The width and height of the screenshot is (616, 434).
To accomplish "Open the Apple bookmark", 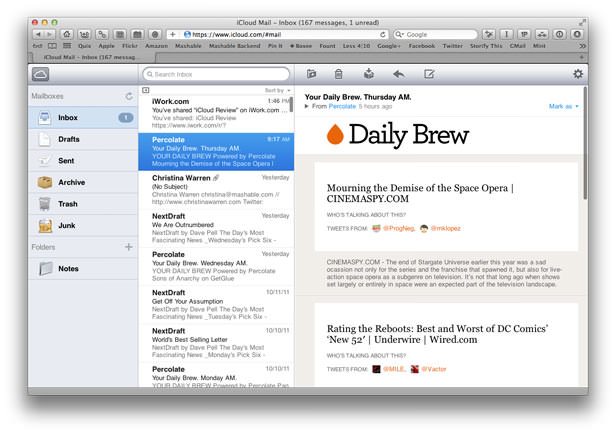I will click(x=106, y=46).
